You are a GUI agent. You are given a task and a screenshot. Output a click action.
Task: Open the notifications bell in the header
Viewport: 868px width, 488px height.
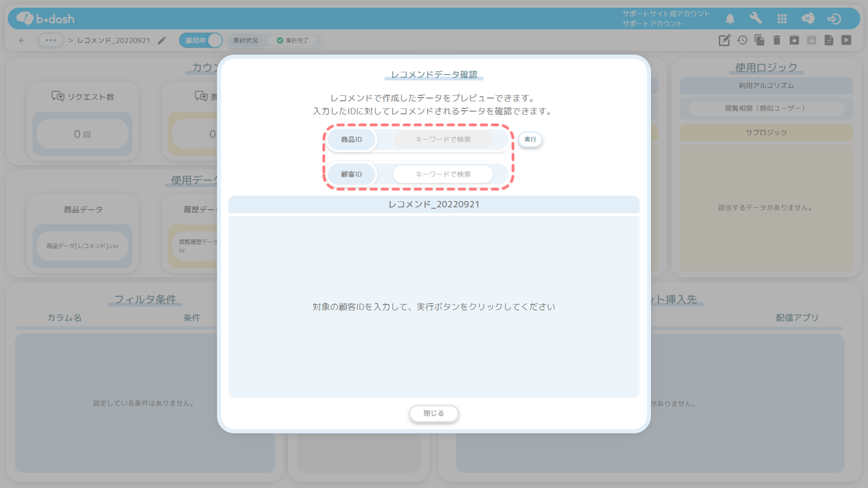(730, 19)
